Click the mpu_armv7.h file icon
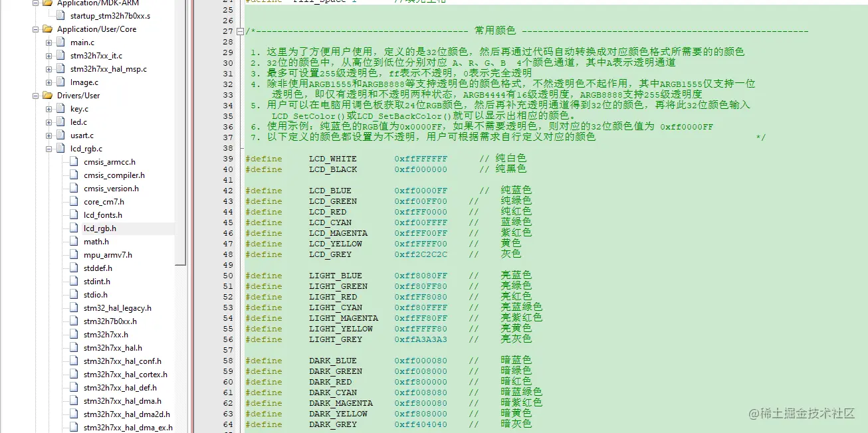Image resolution: width=868 pixels, height=433 pixels. [74, 255]
